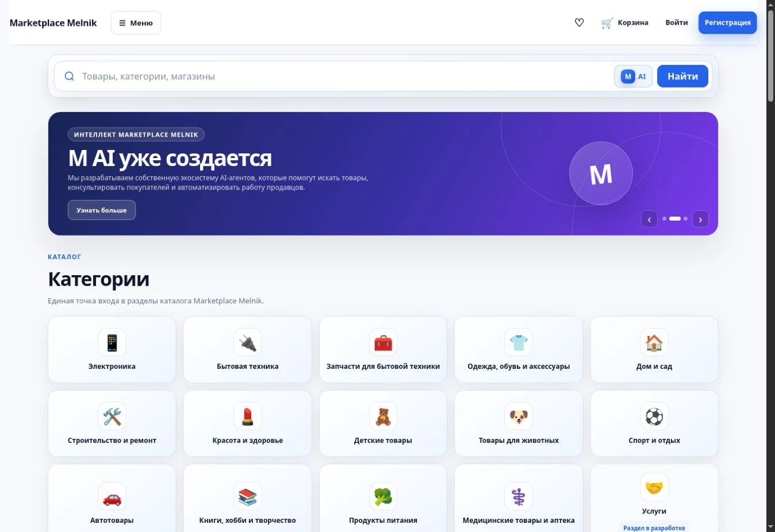
Task: Open the Меню hamburger menu
Action: pos(136,23)
